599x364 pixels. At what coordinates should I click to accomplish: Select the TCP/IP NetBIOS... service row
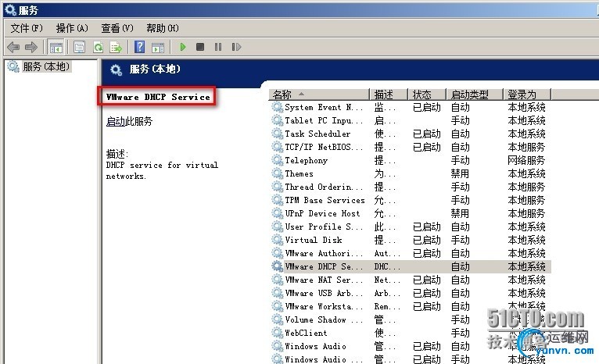coord(410,147)
